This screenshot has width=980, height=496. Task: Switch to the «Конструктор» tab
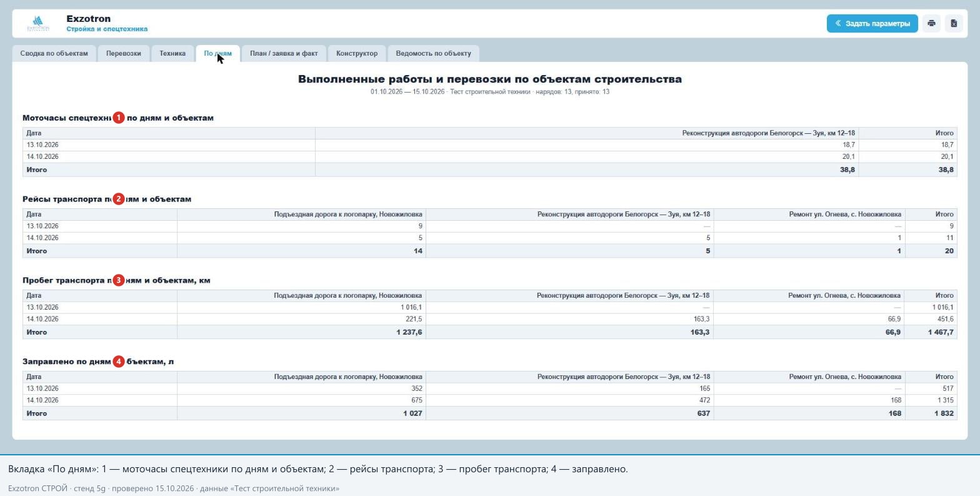tap(357, 54)
